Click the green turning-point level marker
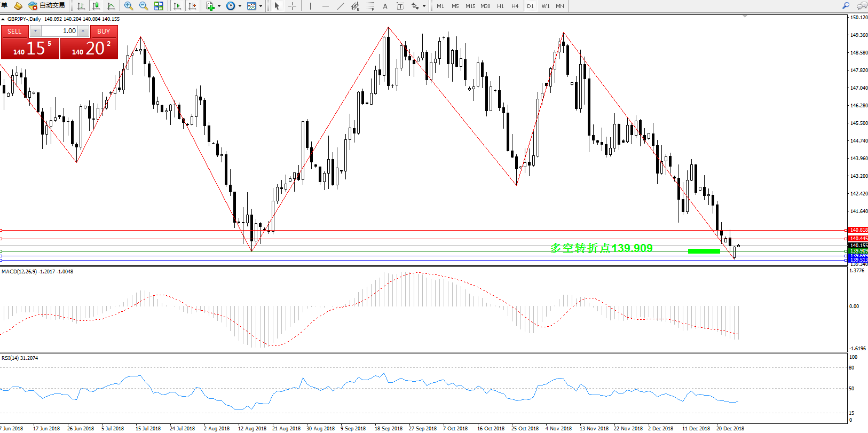The width and height of the screenshot is (868, 433). click(x=704, y=251)
